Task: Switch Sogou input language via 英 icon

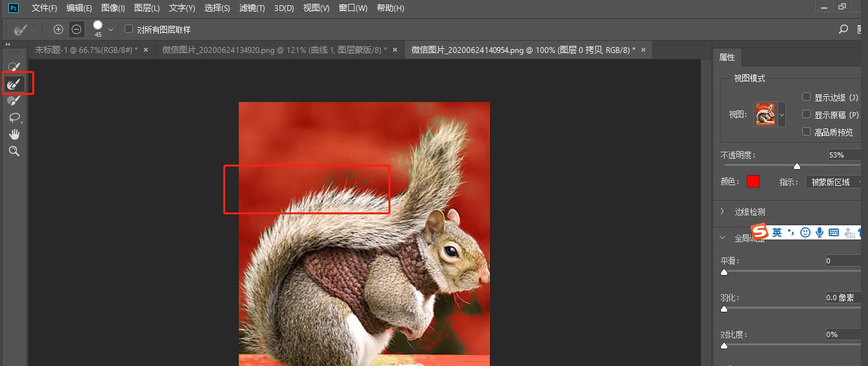Action: (777, 232)
